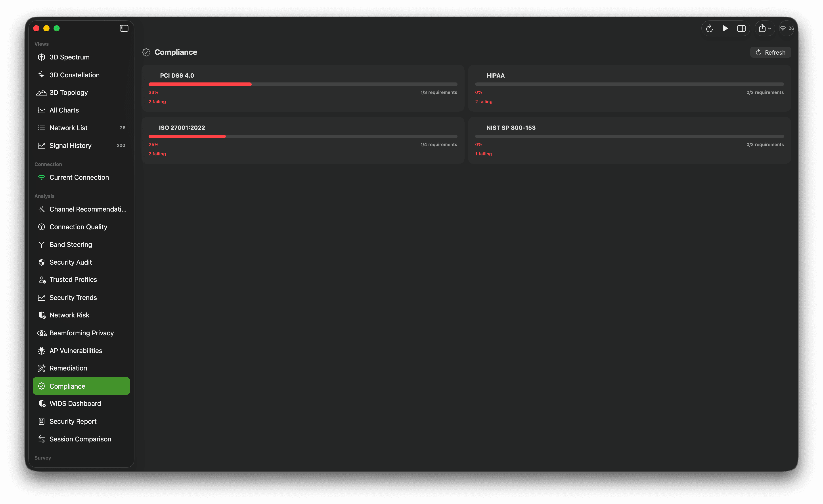Click the Remediation tools icon

41,368
